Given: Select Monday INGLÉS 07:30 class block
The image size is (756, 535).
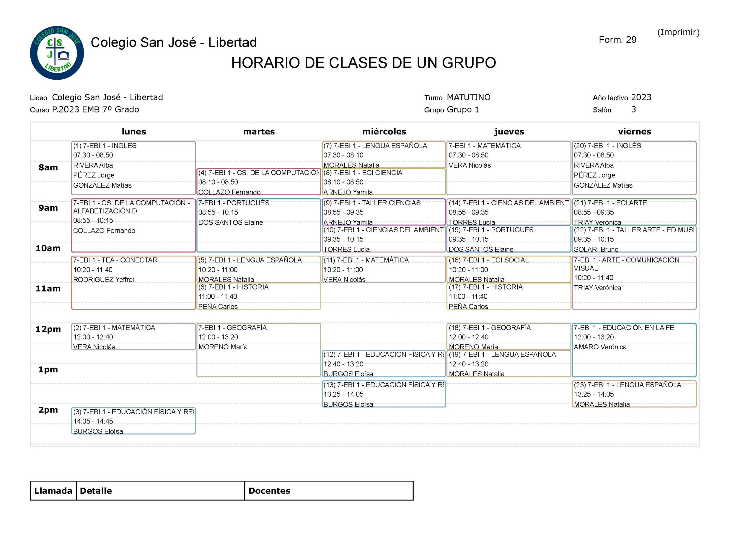Looking at the screenshot, I should (133, 168).
